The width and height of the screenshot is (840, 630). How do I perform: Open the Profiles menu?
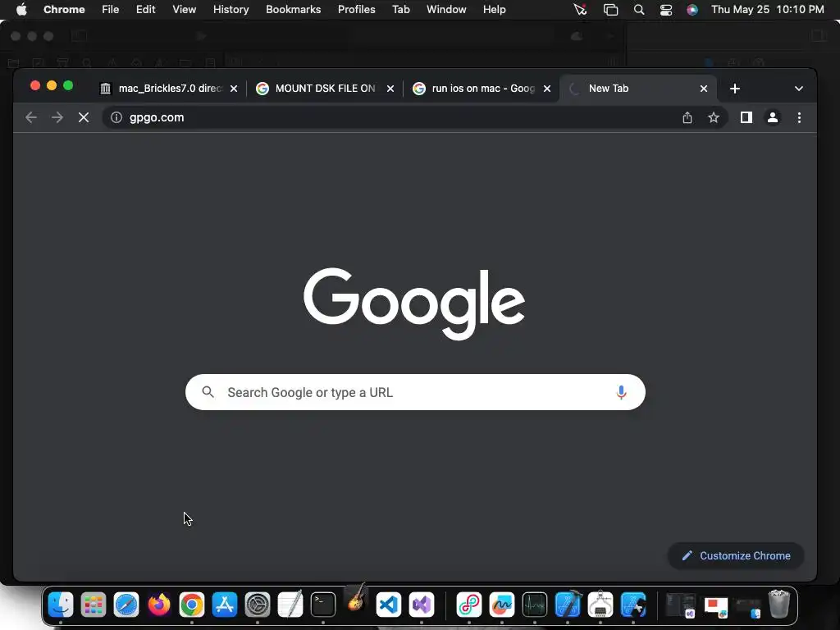[x=356, y=9]
